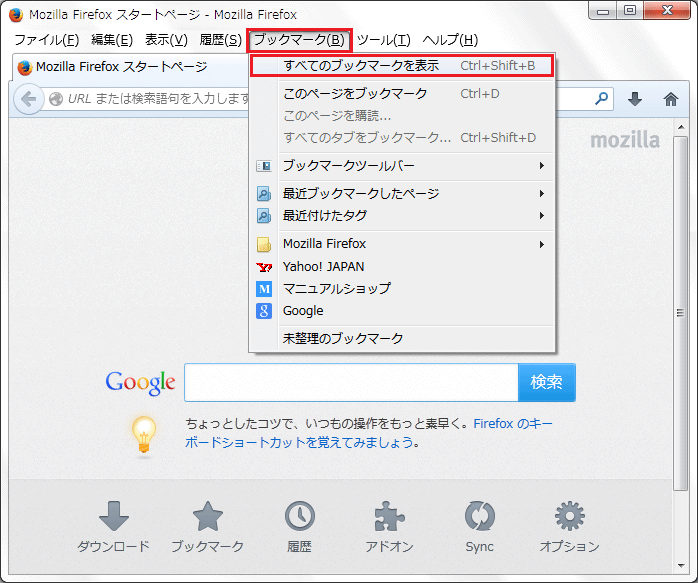The width and height of the screenshot is (698, 583).
Task: Click the Google search input field
Action: [350, 382]
